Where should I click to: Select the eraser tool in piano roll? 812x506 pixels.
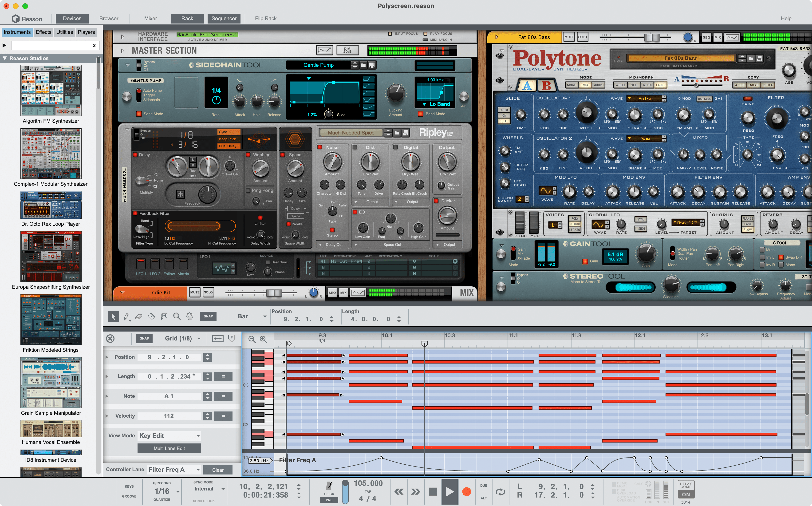(139, 316)
